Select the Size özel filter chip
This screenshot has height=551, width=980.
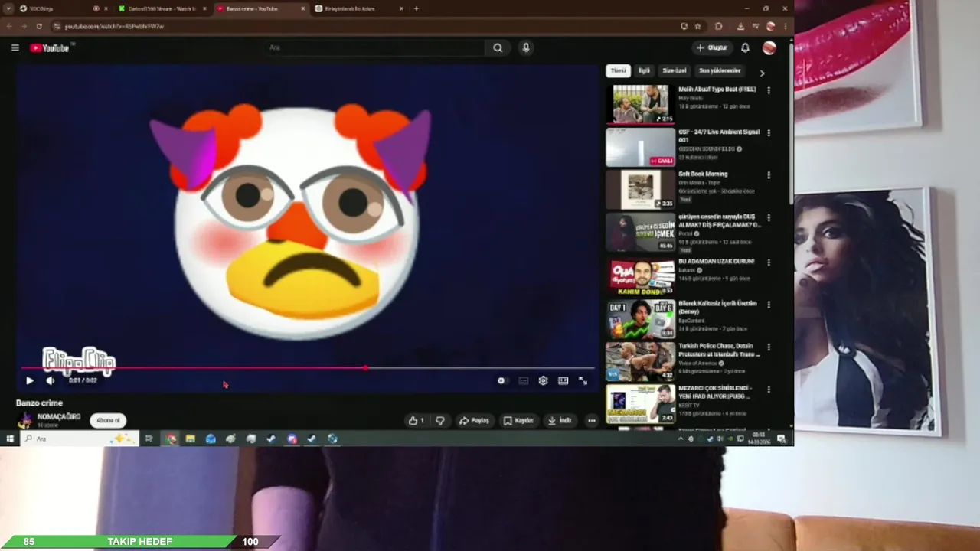pos(675,70)
